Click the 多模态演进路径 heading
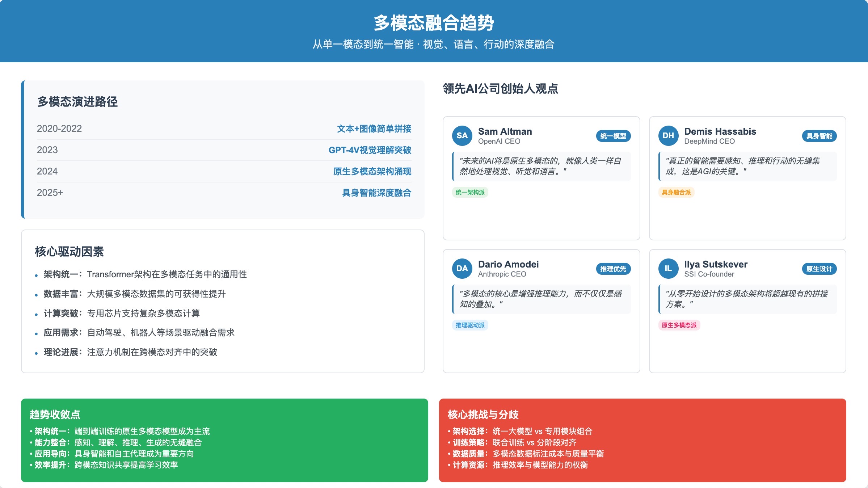868x488 pixels. (x=77, y=102)
